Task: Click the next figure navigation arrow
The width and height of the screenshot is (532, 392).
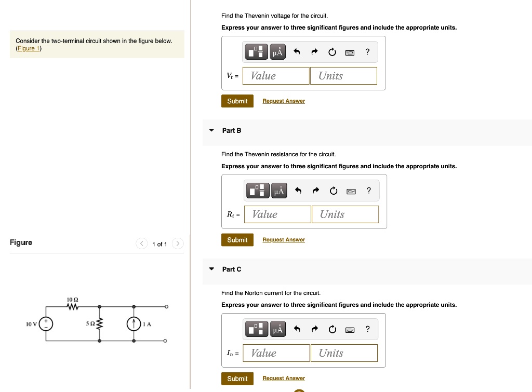Action: coord(178,243)
